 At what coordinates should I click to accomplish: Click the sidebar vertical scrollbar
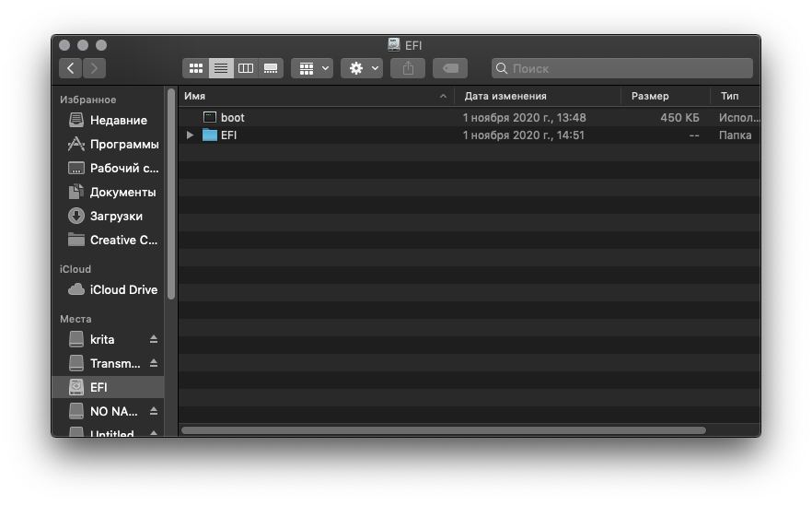pos(171,195)
